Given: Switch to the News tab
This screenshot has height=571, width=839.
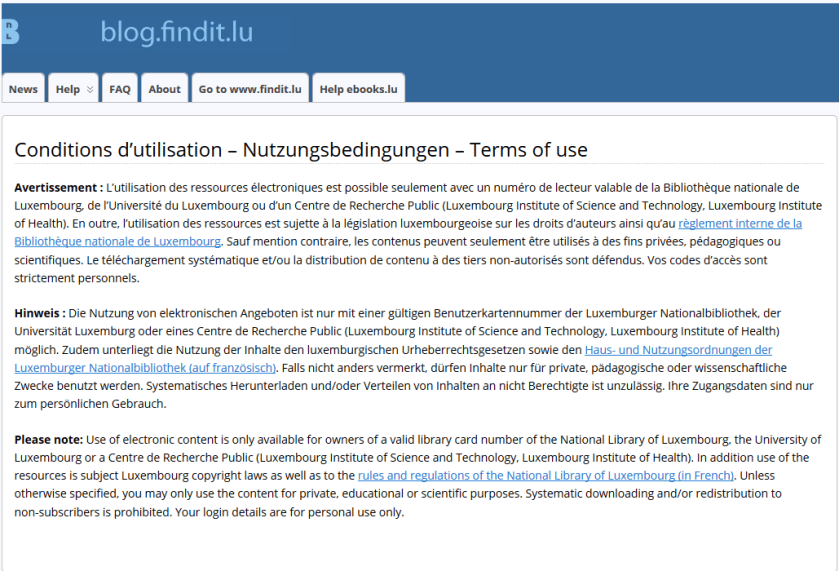Looking at the screenshot, I should coord(23,89).
